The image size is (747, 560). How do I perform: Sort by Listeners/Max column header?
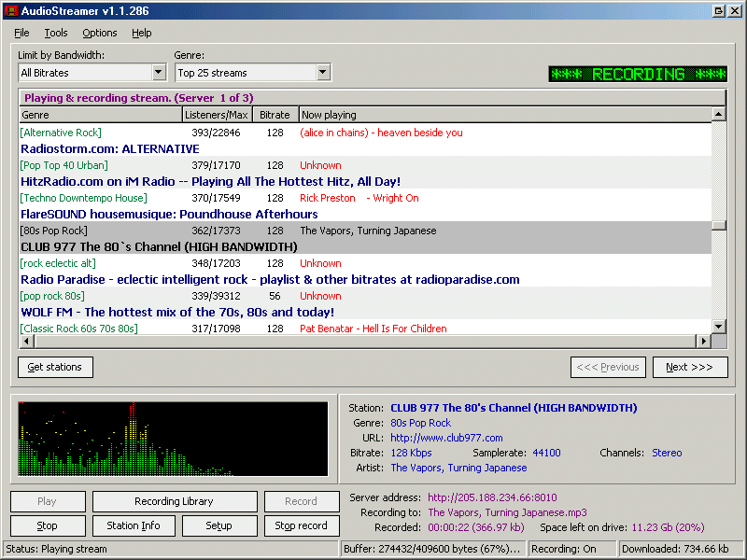click(x=218, y=115)
